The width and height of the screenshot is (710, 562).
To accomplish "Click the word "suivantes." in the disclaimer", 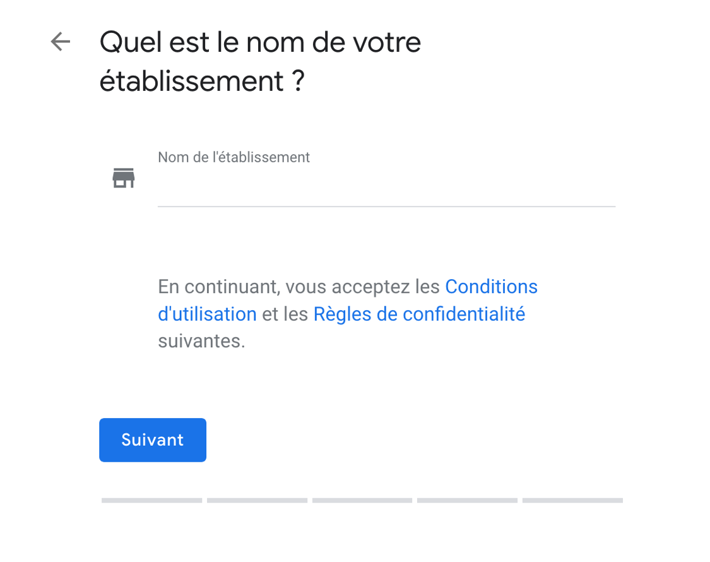I will click(x=201, y=341).
